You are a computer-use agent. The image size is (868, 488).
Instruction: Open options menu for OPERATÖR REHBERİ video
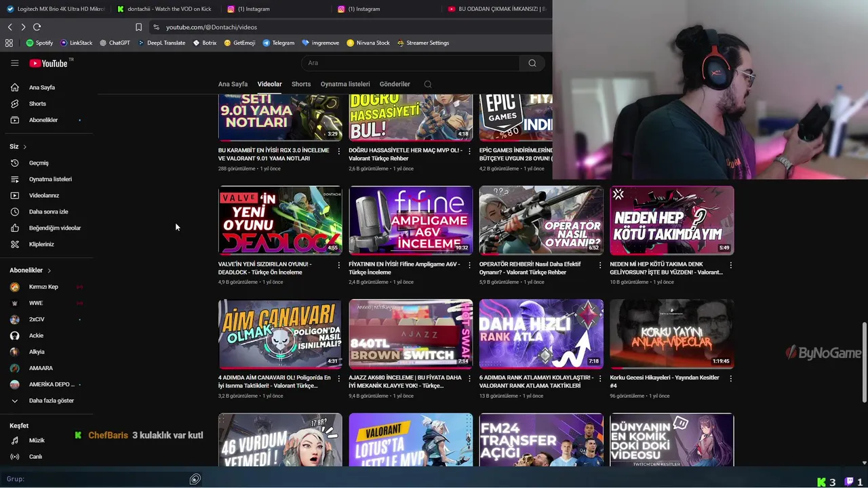tap(599, 265)
